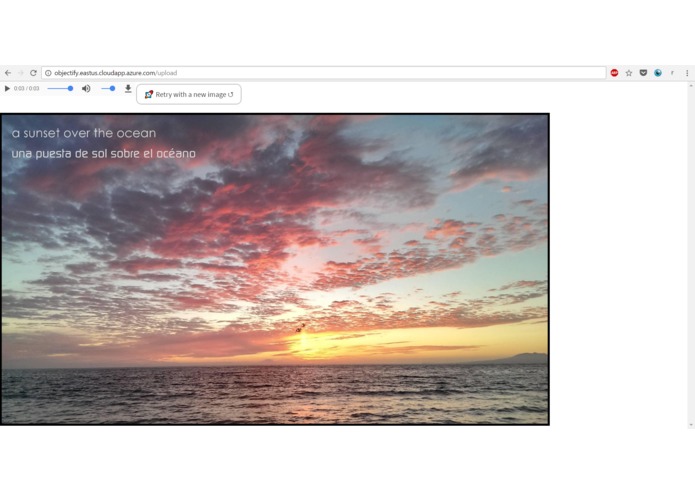Adjust the audio volume slider
The image size is (695, 494).
108,89
